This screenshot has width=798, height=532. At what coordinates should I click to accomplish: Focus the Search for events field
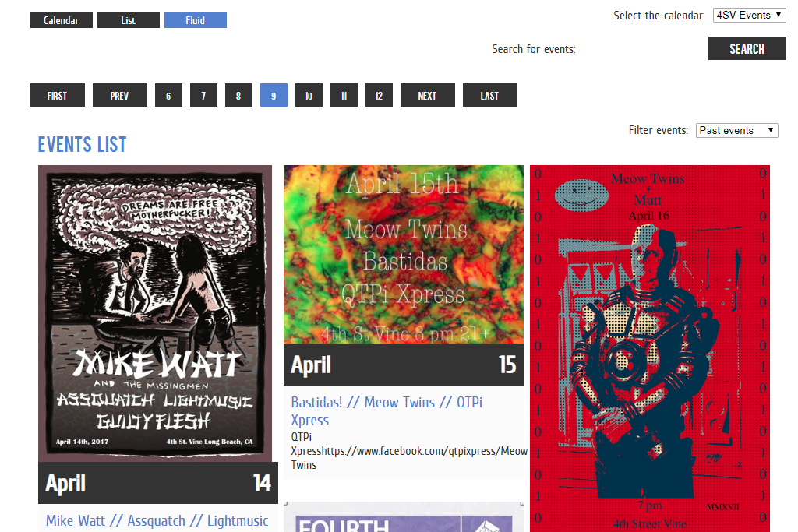point(641,49)
